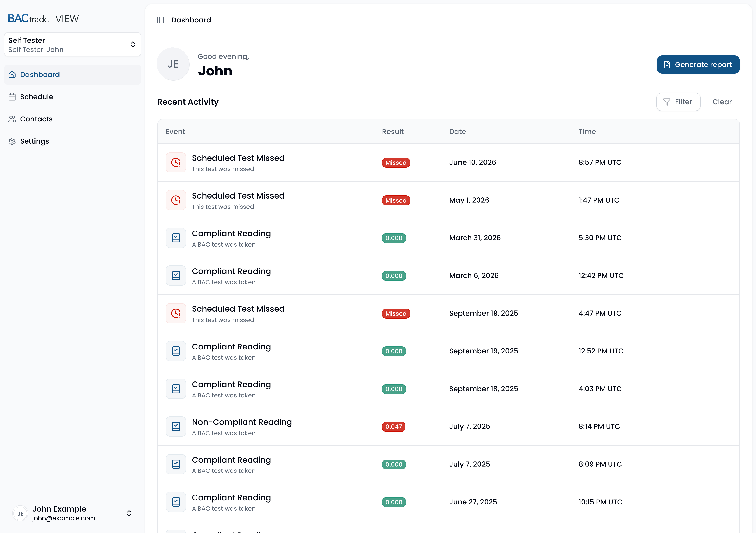
Task: Click the Event column header
Action: click(175, 132)
